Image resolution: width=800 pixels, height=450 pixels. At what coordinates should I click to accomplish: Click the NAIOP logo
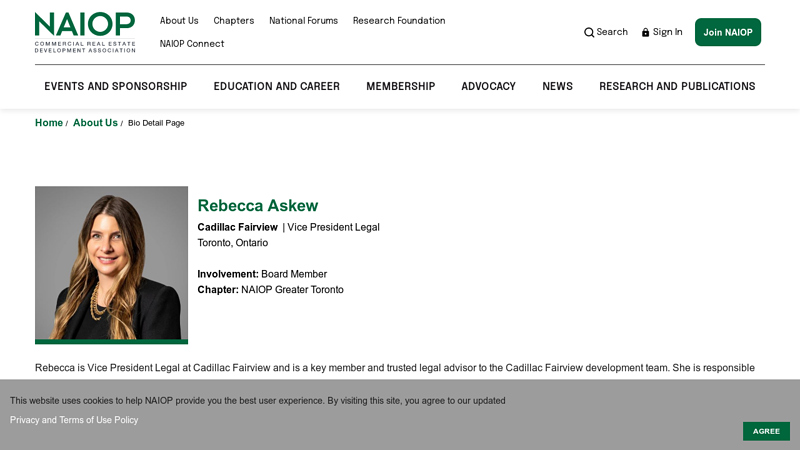(x=85, y=32)
